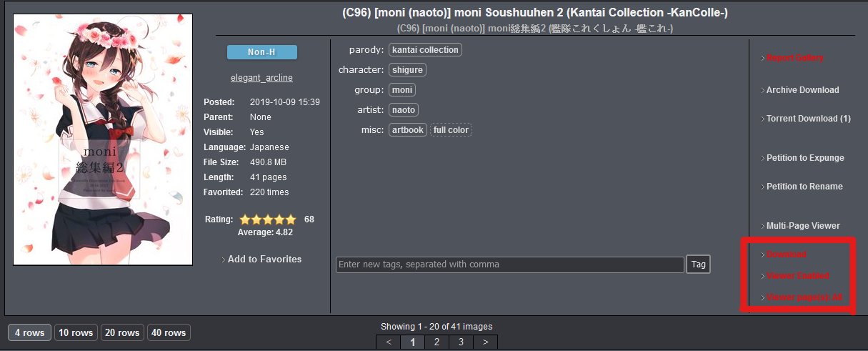Select the artbook misc tag
Viewport: 868px width, 351px height.
pos(408,130)
